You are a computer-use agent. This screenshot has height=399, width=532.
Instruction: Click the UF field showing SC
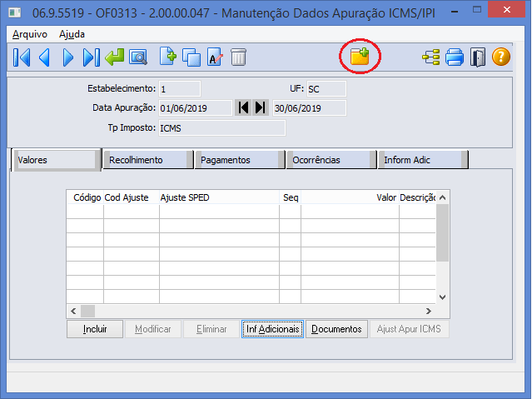pyautogui.click(x=326, y=89)
